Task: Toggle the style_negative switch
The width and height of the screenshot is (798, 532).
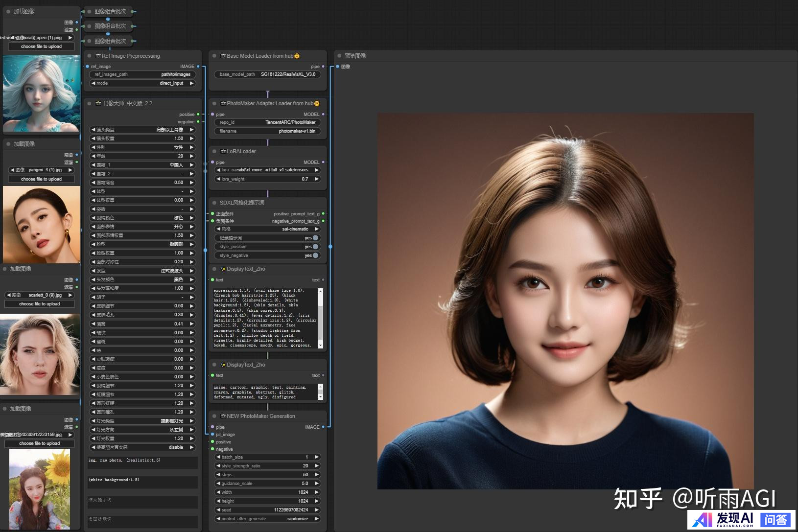Action: click(x=315, y=255)
